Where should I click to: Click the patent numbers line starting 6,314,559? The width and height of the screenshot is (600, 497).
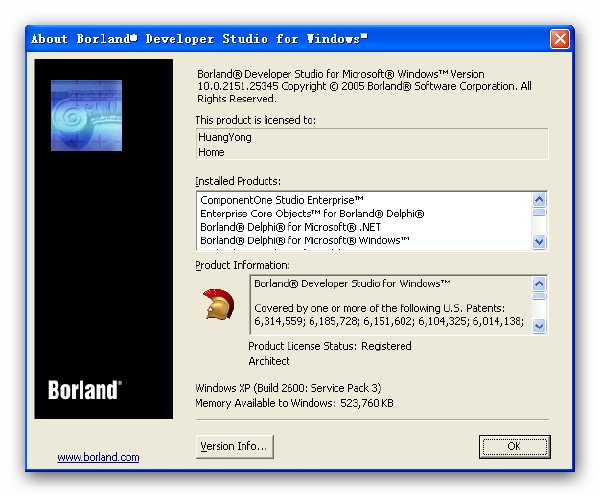tap(389, 321)
